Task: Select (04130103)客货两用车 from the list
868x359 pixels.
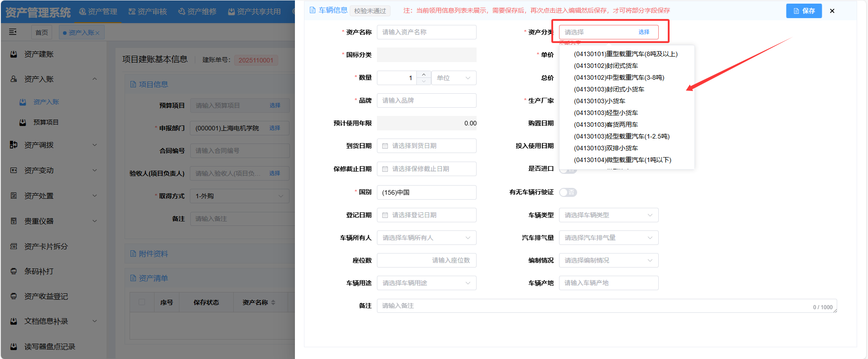Action: point(606,124)
